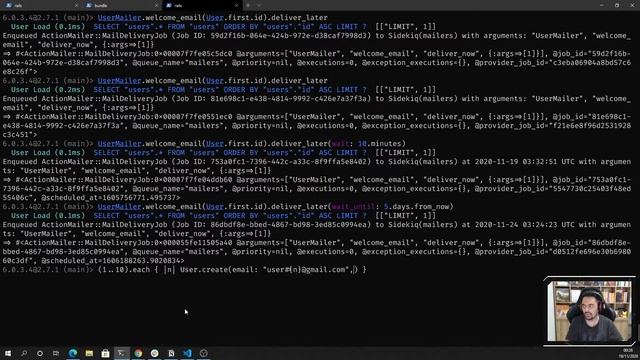Close the first rails tab

click(76, 5)
